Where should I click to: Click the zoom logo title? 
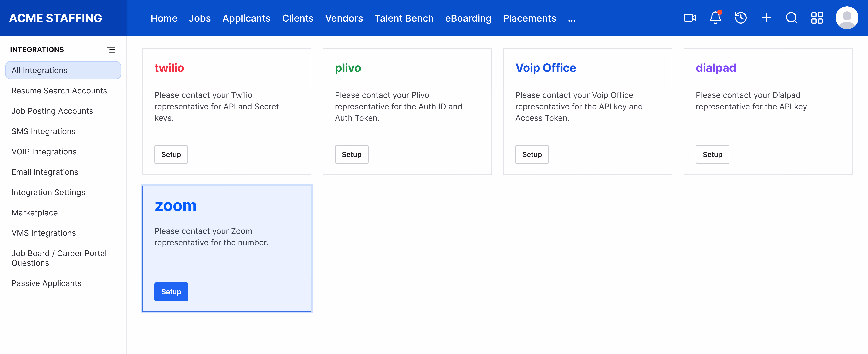coord(175,206)
